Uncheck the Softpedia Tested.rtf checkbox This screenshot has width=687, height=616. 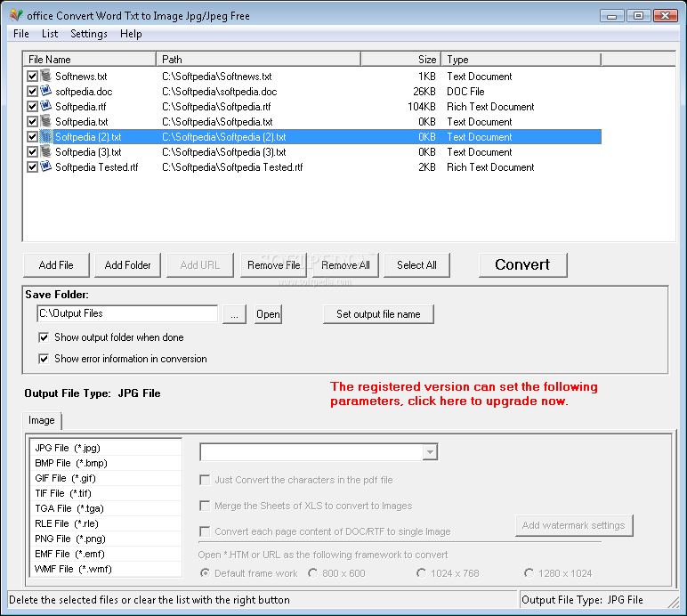pyautogui.click(x=32, y=167)
